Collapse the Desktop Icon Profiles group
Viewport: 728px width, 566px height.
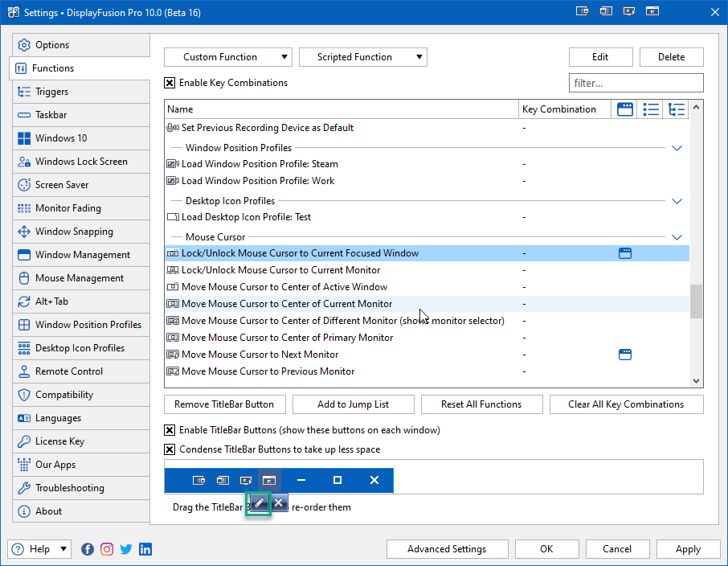pos(677,201)
